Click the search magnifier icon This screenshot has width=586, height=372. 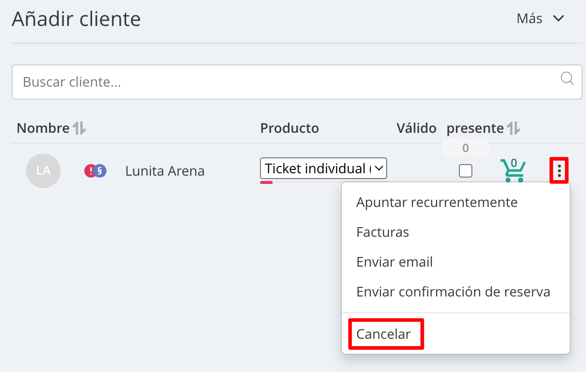[567, 79]
